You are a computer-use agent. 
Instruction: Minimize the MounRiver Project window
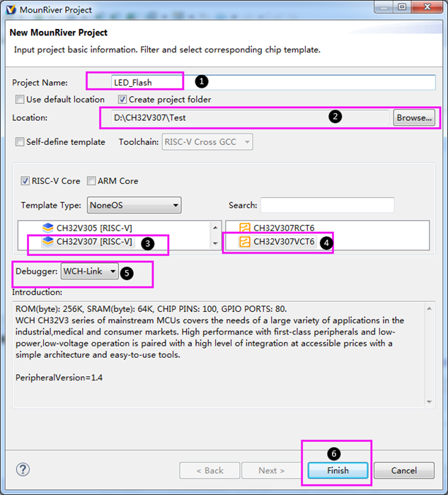pyautogui.click(x=384, y=7)
